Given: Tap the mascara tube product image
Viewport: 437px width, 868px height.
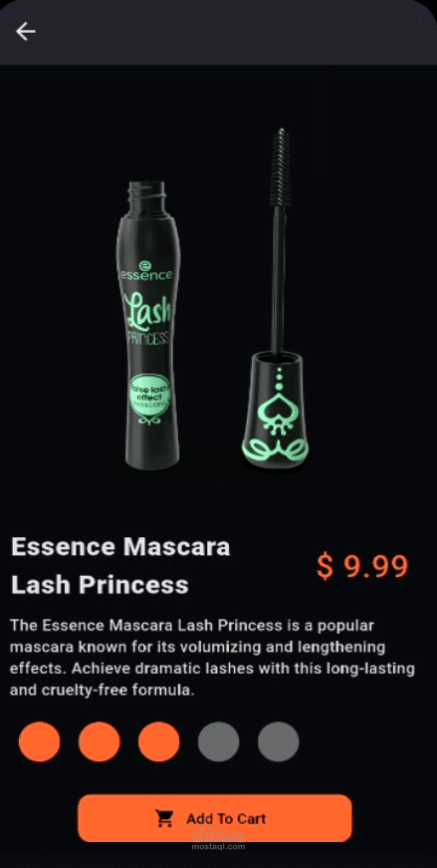Looking at the screenshot, I should [147, 325].
